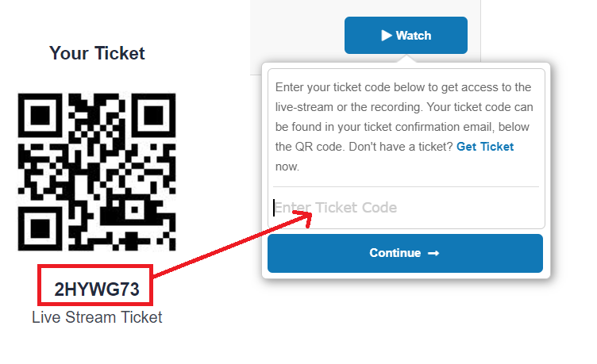Click the popover pointer triangle below Watch
Image resolution: width=597 pixels, height=364 pixels.
[x=406, y=59]
